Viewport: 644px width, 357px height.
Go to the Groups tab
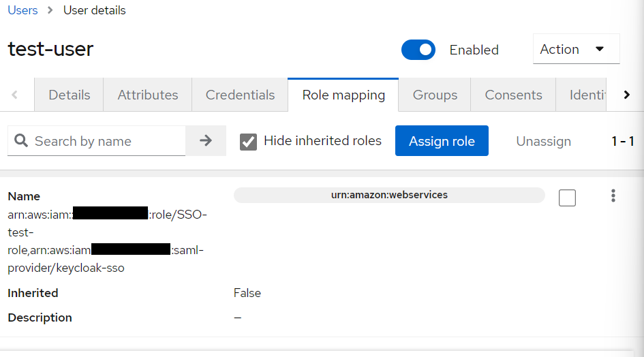point(435,95)
